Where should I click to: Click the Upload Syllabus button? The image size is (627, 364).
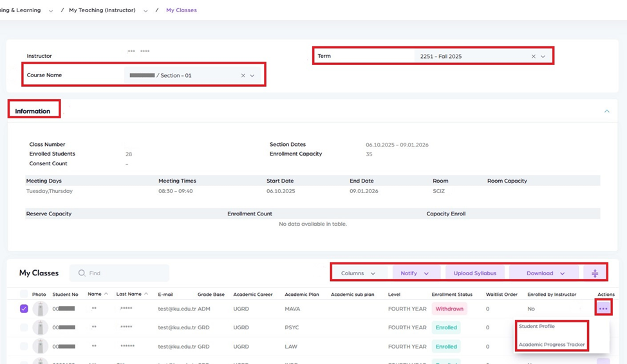click(474, 273)
